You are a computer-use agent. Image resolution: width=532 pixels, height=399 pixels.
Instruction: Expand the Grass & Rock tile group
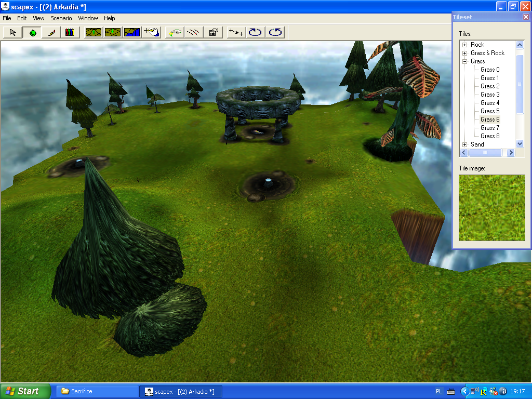[x=465, y=54]
